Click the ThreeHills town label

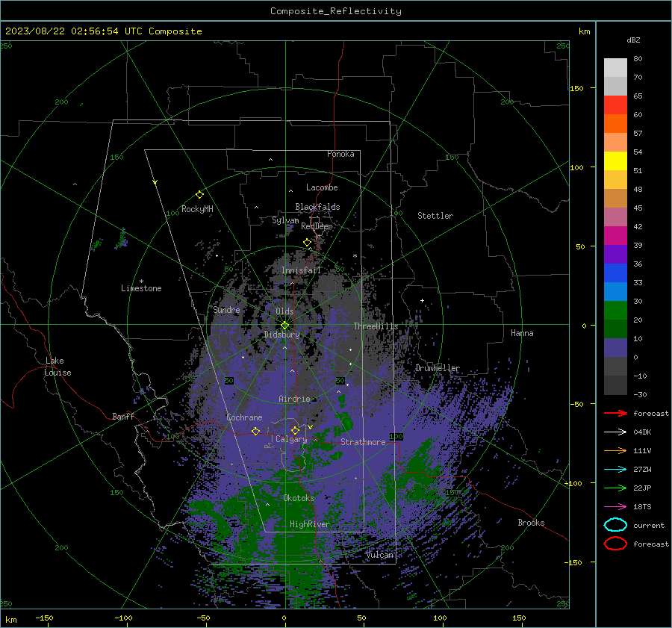[376, 326]
